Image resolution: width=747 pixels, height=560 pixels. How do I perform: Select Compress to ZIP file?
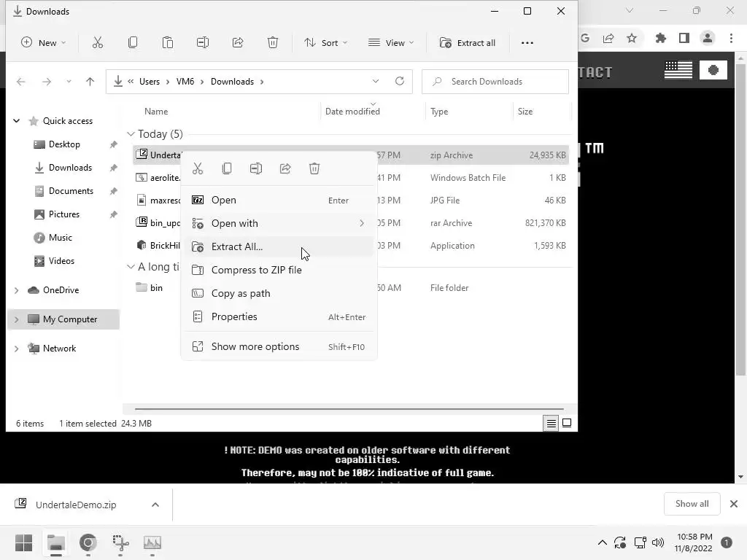[279, 270]
